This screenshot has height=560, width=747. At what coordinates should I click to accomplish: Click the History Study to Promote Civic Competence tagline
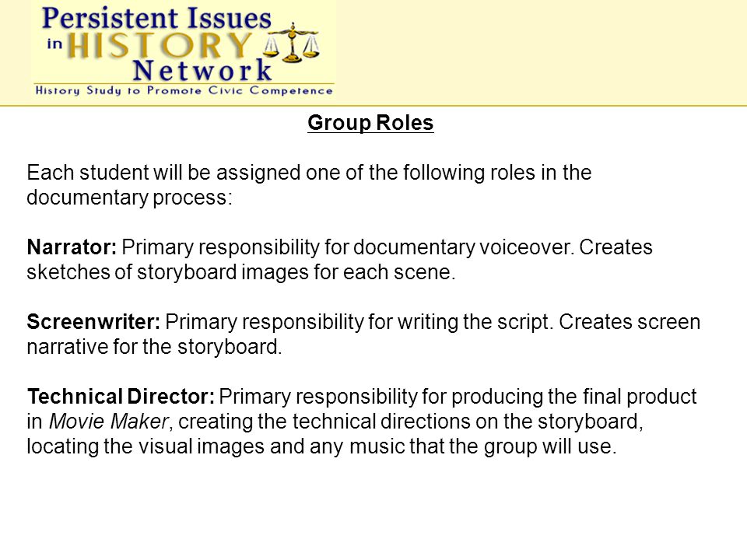[184, 90]
